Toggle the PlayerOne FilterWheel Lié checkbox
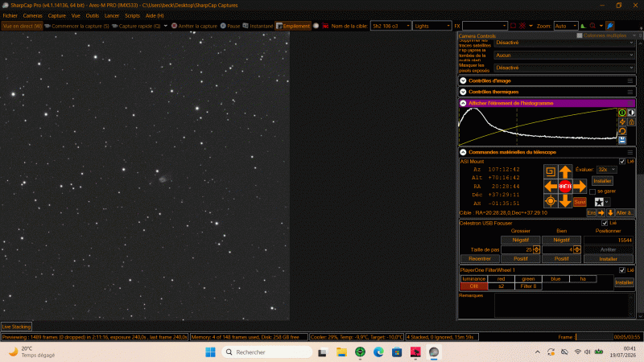This screenshot has width=644, height=362. (622, 270)
